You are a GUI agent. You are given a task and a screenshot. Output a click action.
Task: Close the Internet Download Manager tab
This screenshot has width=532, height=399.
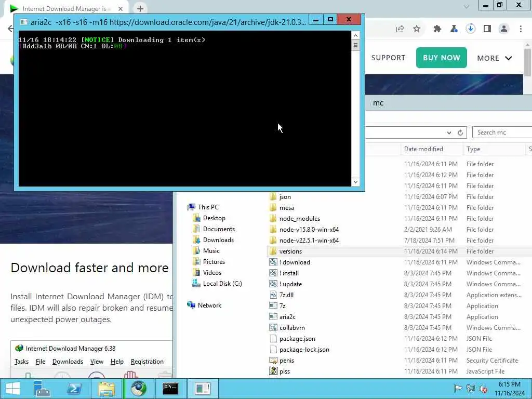pyautogui.click(x=121, y=9)
